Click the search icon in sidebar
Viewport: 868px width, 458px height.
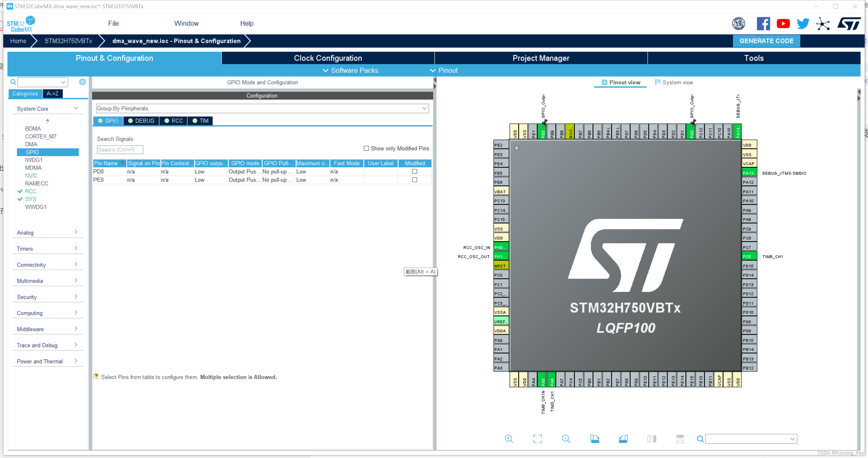coord(12,82)
